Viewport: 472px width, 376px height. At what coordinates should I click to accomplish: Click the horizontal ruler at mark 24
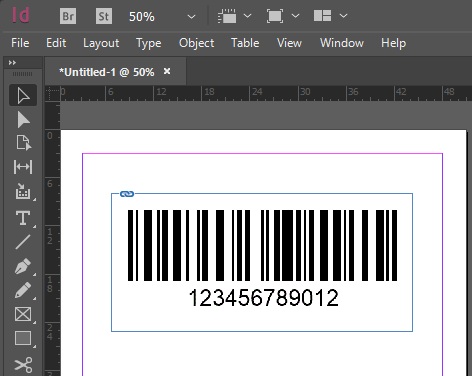[257, 91]
